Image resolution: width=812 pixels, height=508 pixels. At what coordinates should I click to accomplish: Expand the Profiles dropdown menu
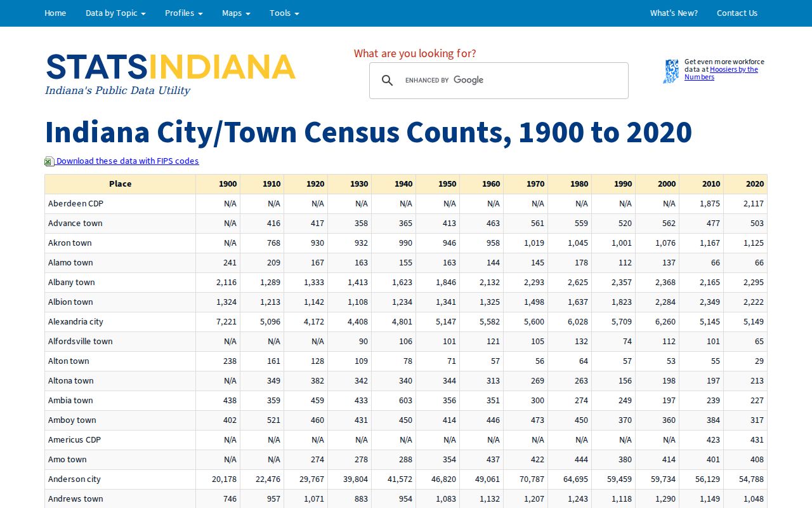(x=184, y=13)
